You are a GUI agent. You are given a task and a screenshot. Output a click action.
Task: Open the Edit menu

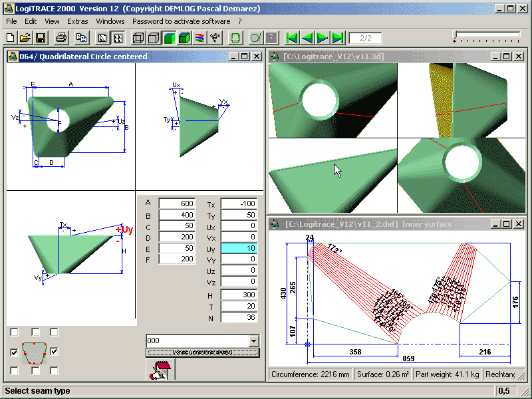(x=31, y=21)
